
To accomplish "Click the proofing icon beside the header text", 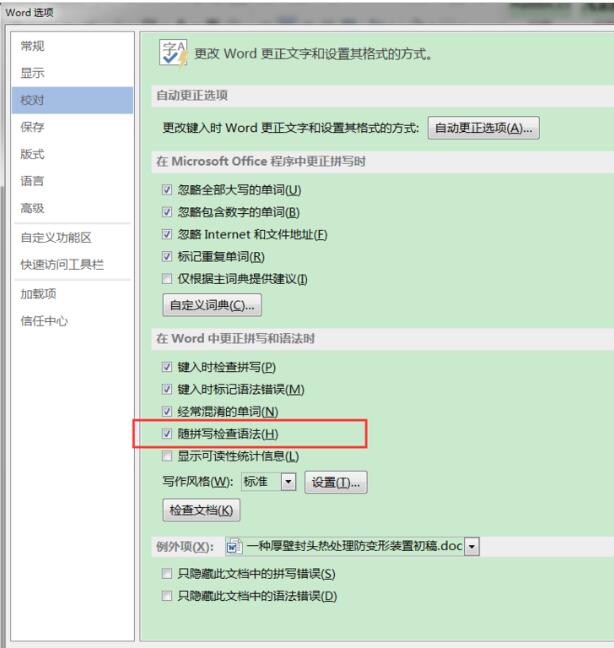I will coord(174,53).
